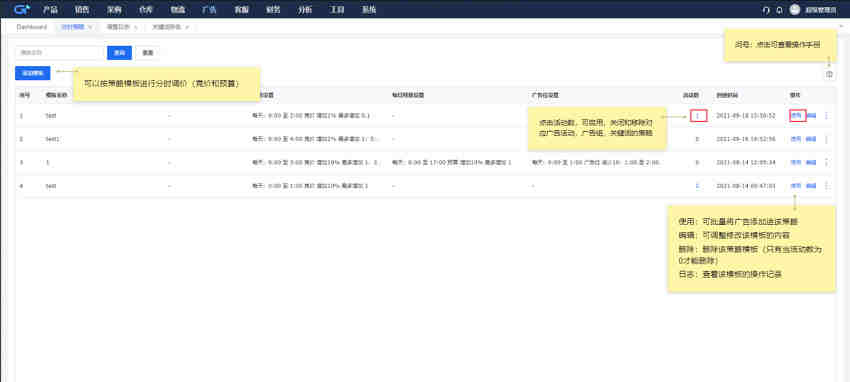Click 使用 link in the first test row
This screenshot has width=850, height=382.
coord(795,115)
